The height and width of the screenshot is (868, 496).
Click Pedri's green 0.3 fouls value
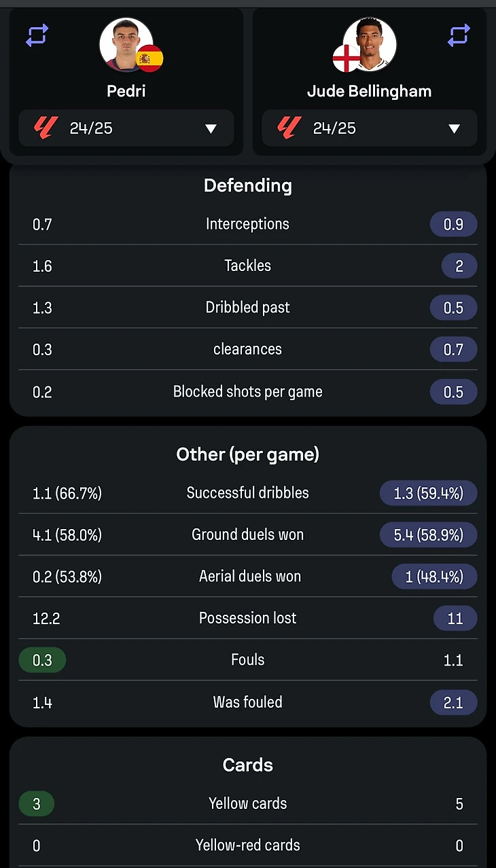pyautogui.click(x=42, y=660)
